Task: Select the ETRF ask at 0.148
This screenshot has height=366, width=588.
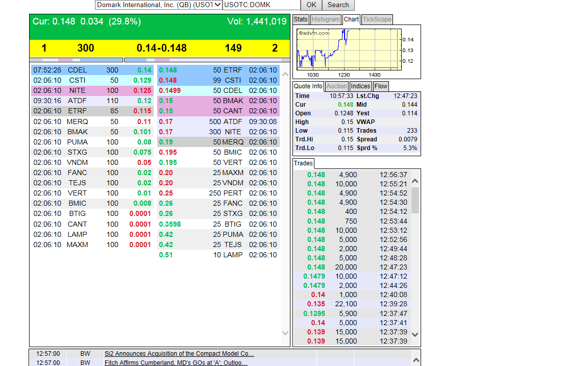Action: point(218,70)
